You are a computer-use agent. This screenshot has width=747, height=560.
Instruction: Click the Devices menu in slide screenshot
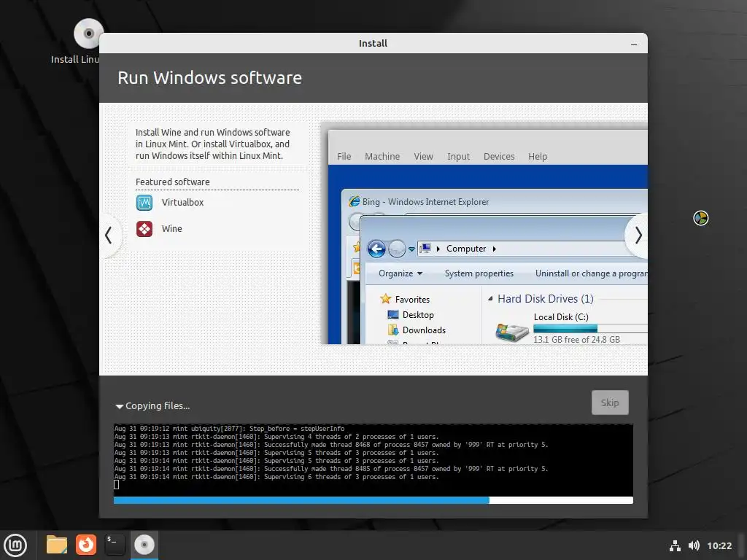click(499, 157)
